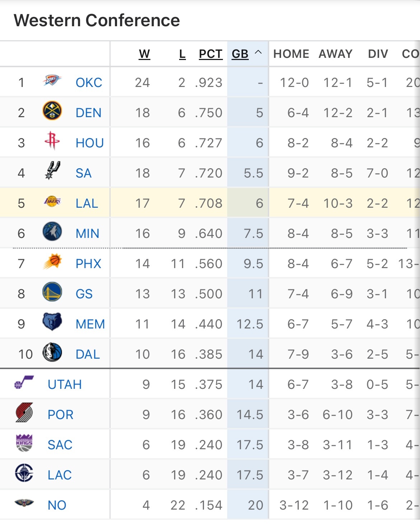The height and width of the screenshot is (524, 420).
Task: Select the Houston Rockets logo
Action: pyautogui.click(x=52, y=141)
